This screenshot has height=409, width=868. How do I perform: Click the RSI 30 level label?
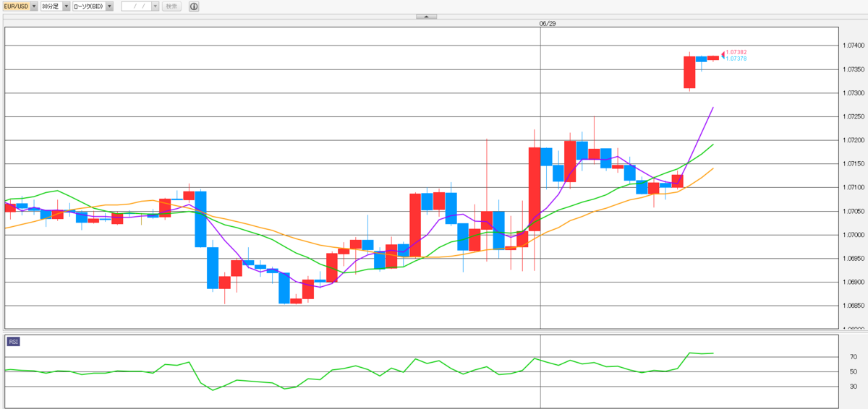[854, 386]
